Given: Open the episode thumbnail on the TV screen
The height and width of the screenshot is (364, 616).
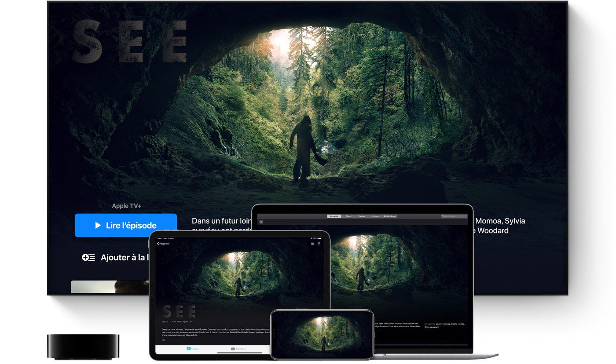Looking at the screenshot, I should pos(110,287).
